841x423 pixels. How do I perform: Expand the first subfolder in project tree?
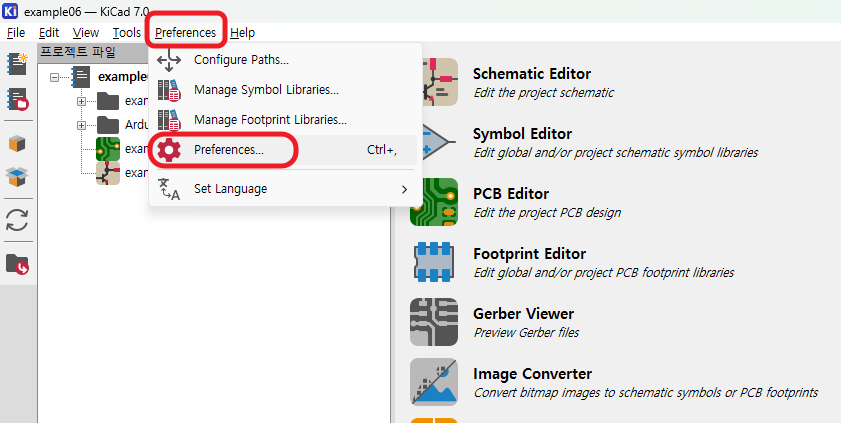click(82, 101)
